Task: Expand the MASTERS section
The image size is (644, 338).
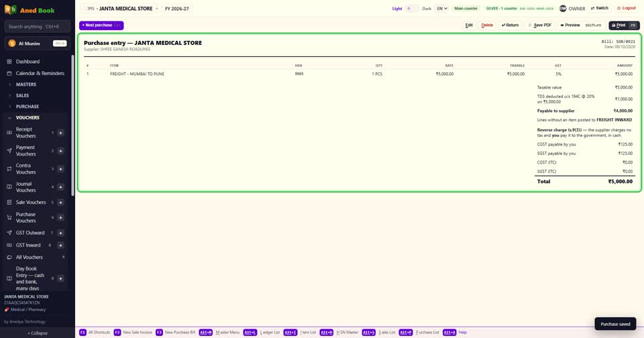Action: coord(26,84)
